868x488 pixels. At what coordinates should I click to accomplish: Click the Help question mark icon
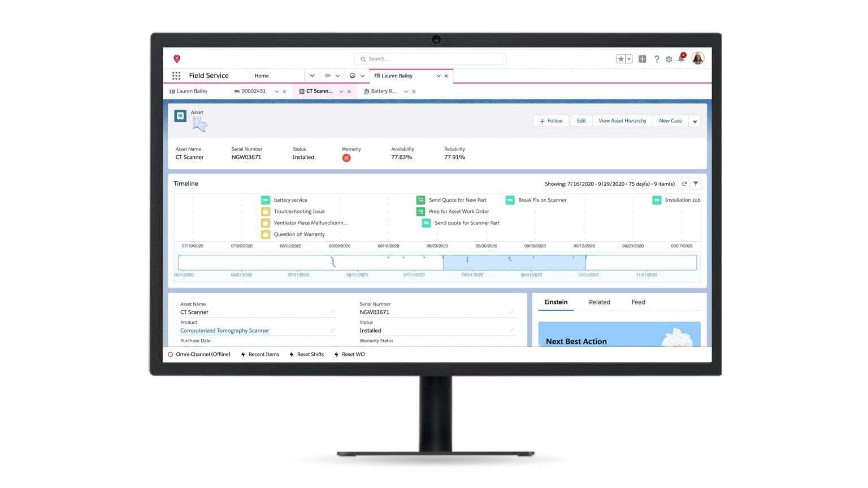(x=657, y=59)
